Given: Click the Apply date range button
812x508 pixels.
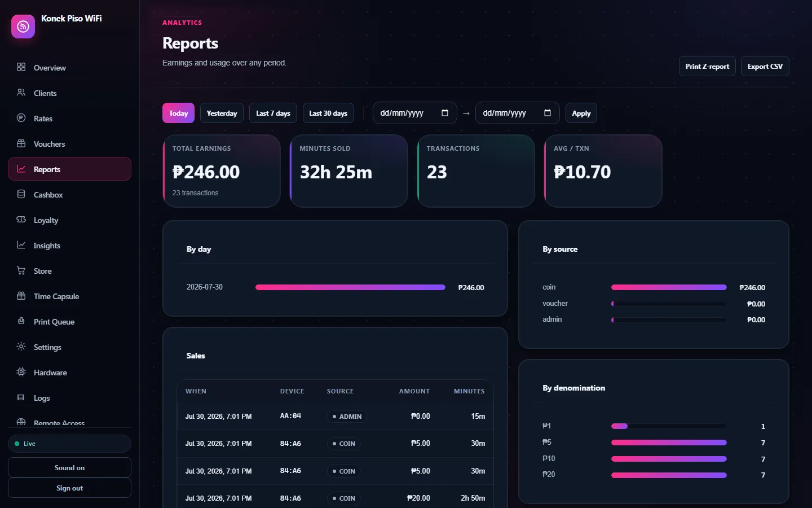Looking at the screenshot, I should (581, 113).
